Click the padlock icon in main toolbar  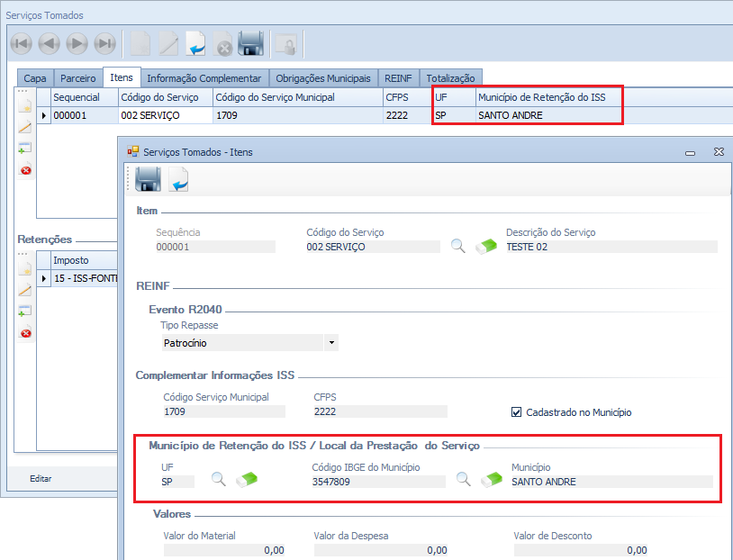[286, 45]
